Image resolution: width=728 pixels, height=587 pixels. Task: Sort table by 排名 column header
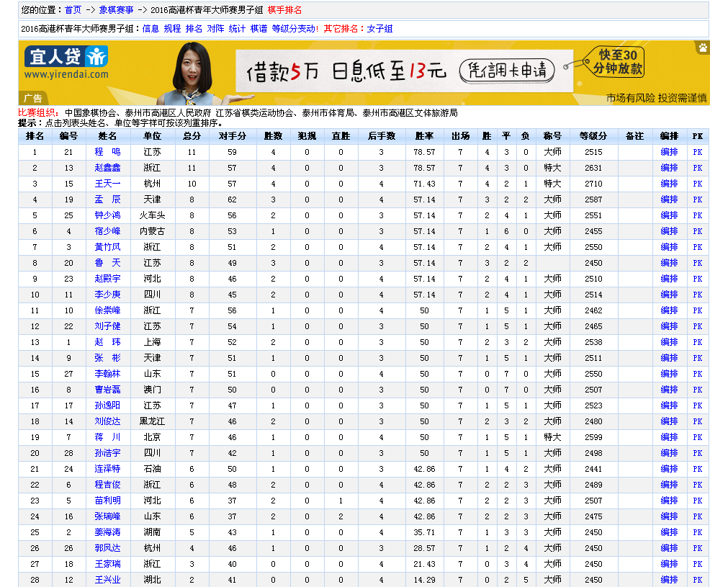[x=35, y=136]
